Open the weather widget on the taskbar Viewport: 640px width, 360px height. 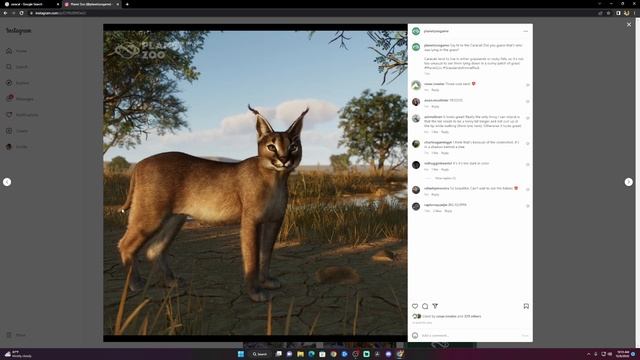point(18,354)
